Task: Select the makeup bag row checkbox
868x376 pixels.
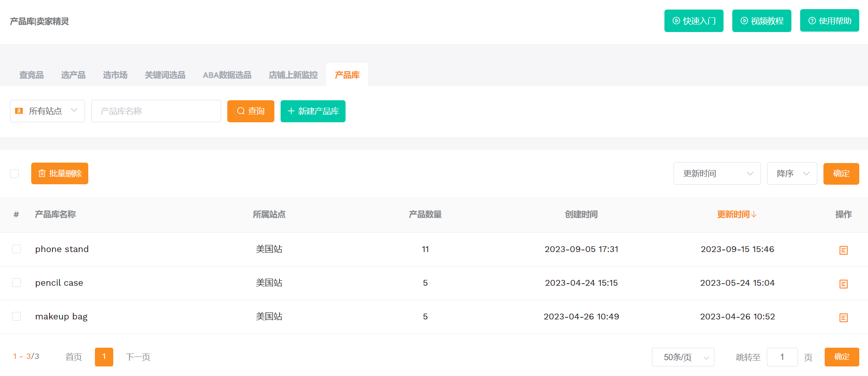Action: (x=17, y=317)
